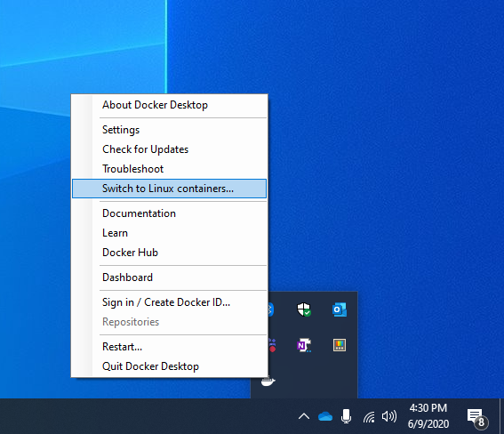Screen dimensions: 504x434
Task: Open the Windows Security shield icon
Action: click(x=304, y=309)
